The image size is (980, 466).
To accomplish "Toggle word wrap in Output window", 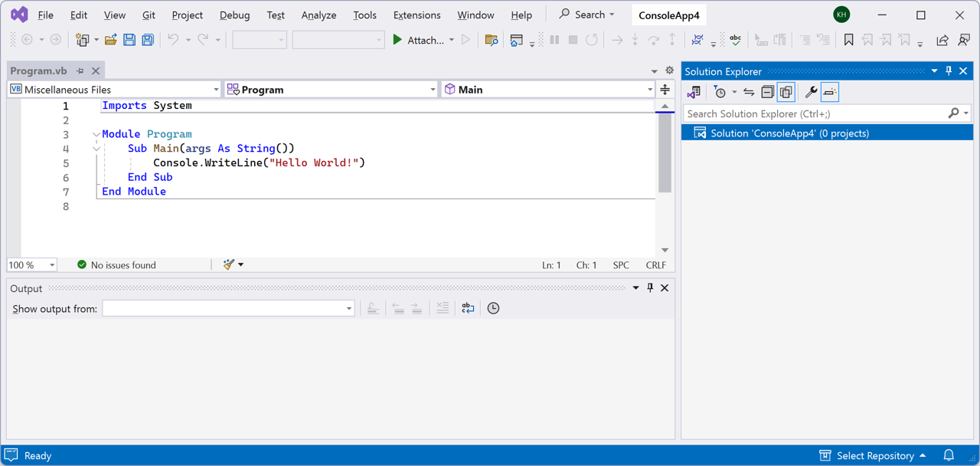I will coord(468,308).
